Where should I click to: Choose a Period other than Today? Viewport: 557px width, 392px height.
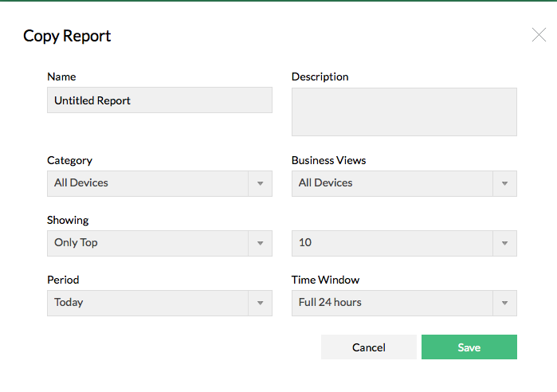(147, 303)
